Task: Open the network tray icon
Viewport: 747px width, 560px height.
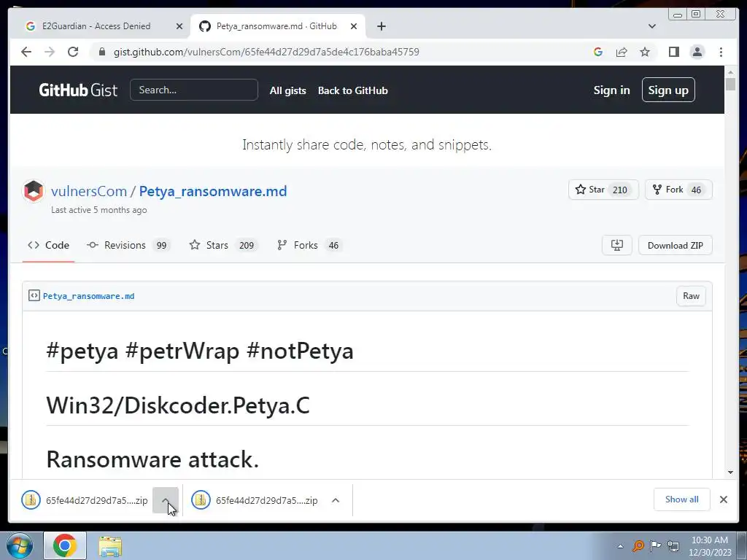Action: click(673, 545)
